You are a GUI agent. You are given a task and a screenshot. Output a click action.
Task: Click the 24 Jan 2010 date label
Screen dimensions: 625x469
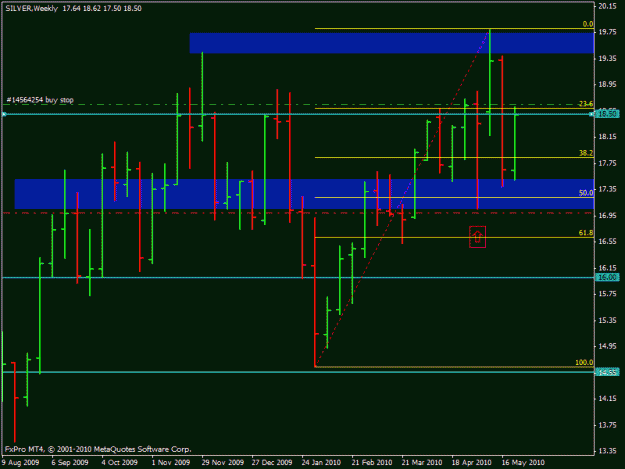tap(321, 463)
